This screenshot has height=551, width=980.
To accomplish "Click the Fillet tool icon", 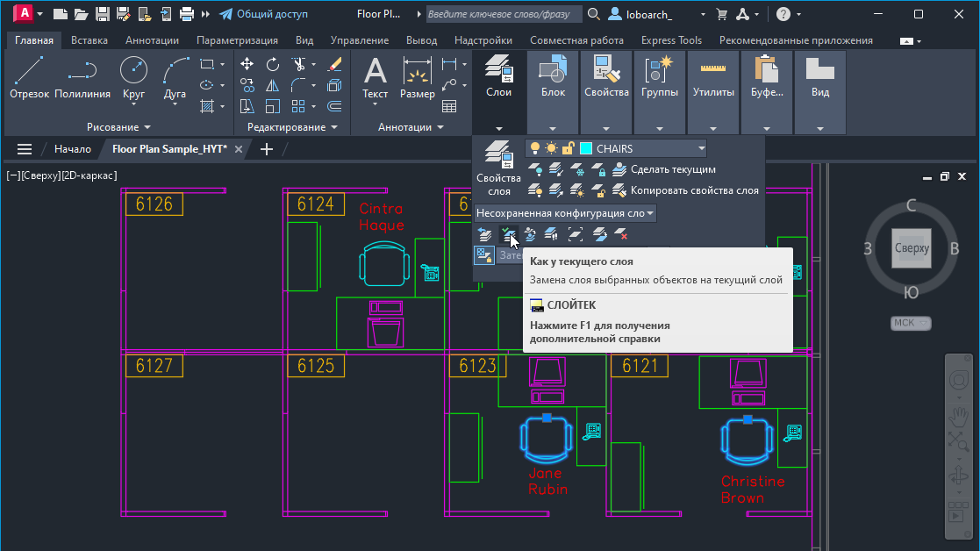I will (x=298, y=85).
